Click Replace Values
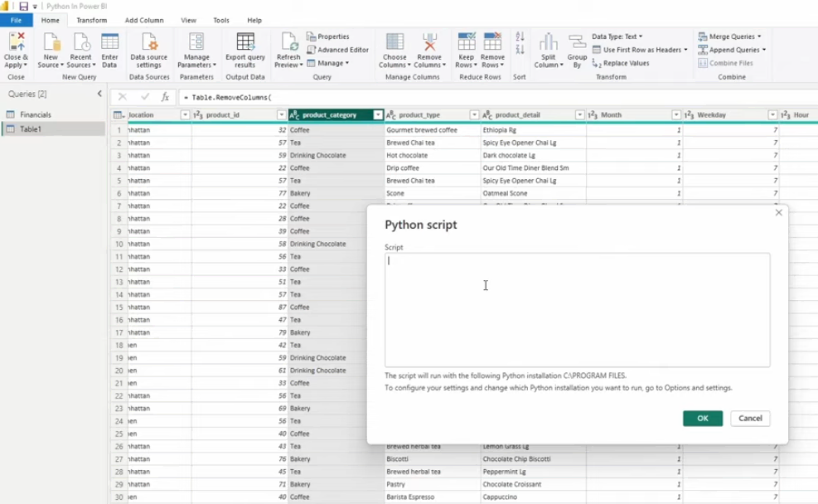The image size is (818, 504). click(621, 63)
